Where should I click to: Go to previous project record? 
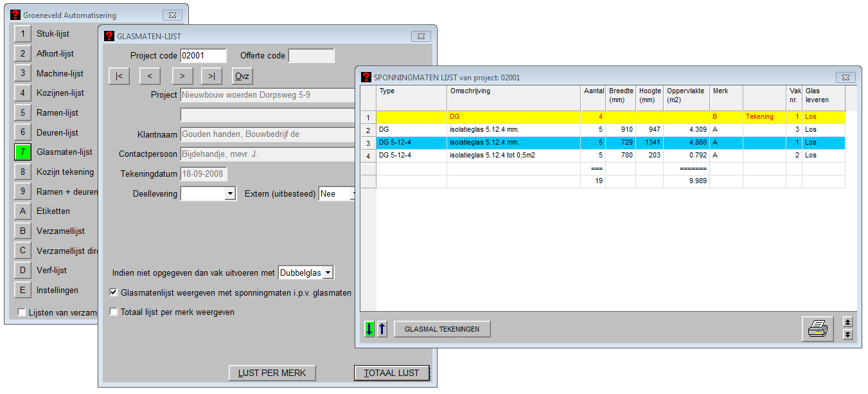pos(150,76)
